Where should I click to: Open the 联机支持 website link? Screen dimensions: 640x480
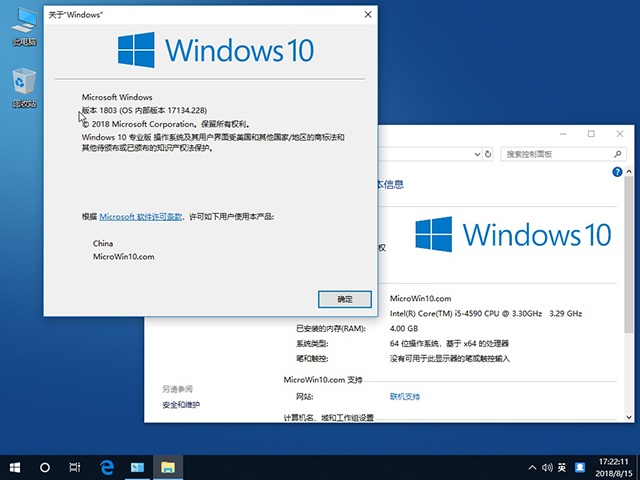point(405,396)
